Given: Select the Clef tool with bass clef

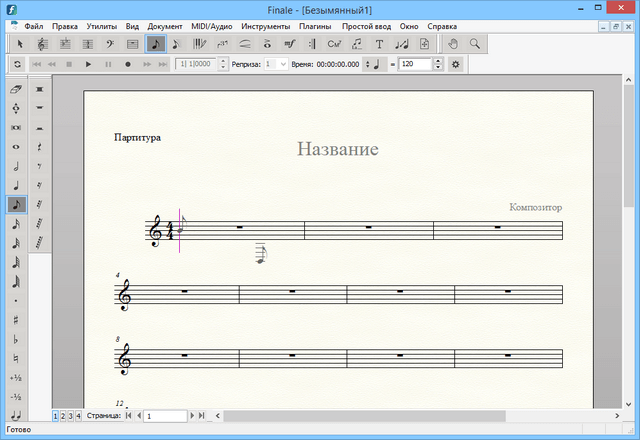Looking at the screenshot, I should click(x=110, y=44).
